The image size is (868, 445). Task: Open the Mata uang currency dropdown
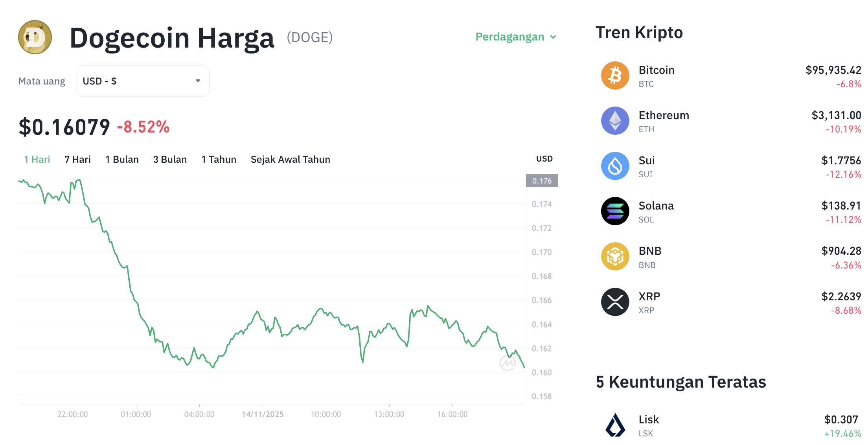pyautogui.click(x=143, y=81)
